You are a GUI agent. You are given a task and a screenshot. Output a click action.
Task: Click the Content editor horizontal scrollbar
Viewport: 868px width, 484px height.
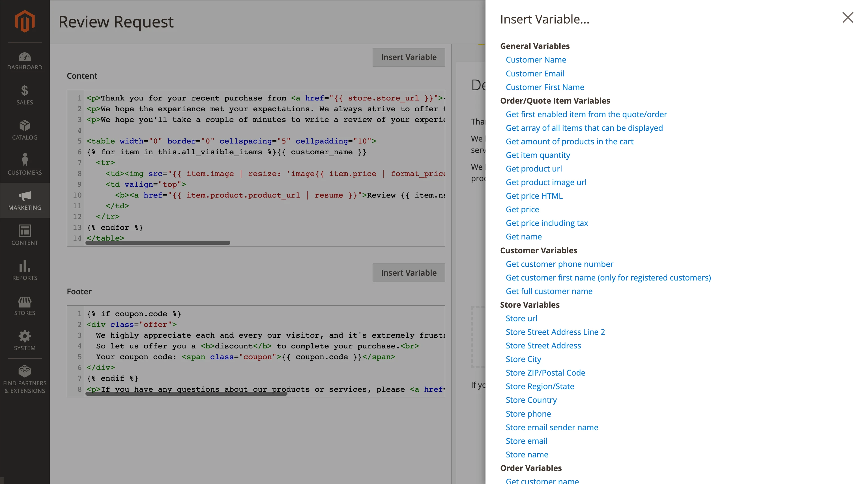point(158,243)
